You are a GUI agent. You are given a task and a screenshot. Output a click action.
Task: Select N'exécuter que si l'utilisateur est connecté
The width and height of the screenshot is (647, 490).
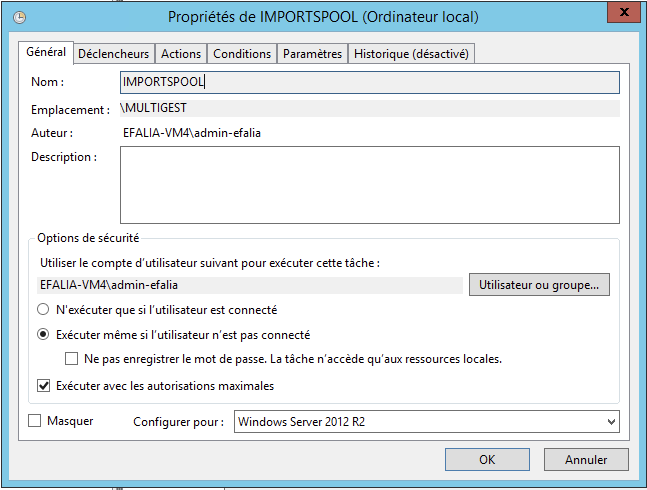pos(44,310)
